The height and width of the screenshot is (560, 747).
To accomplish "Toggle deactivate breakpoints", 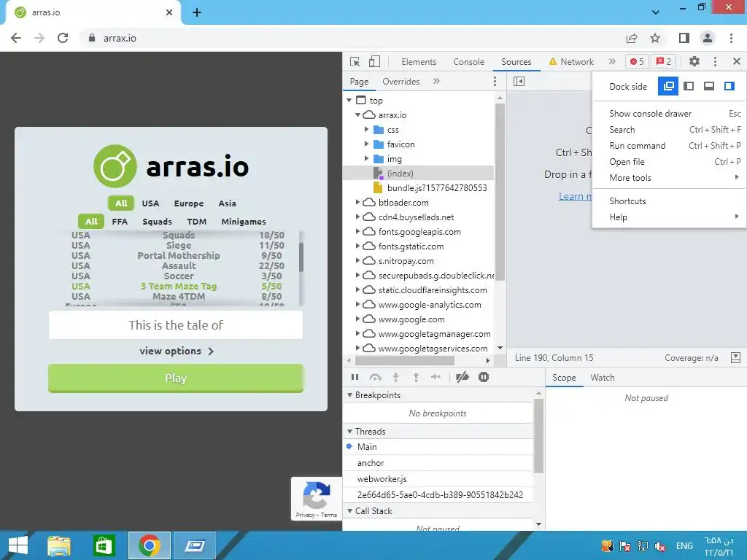I will pos(462,377).
